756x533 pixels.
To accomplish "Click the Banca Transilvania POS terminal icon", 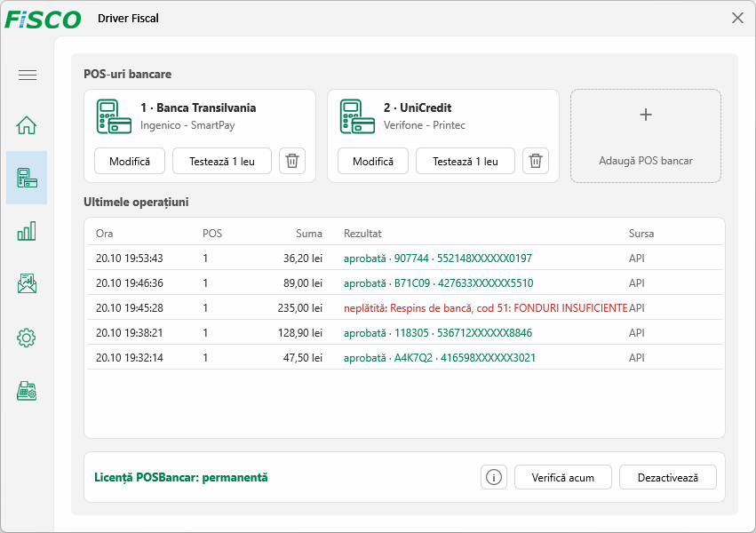I will pos(114,116).
